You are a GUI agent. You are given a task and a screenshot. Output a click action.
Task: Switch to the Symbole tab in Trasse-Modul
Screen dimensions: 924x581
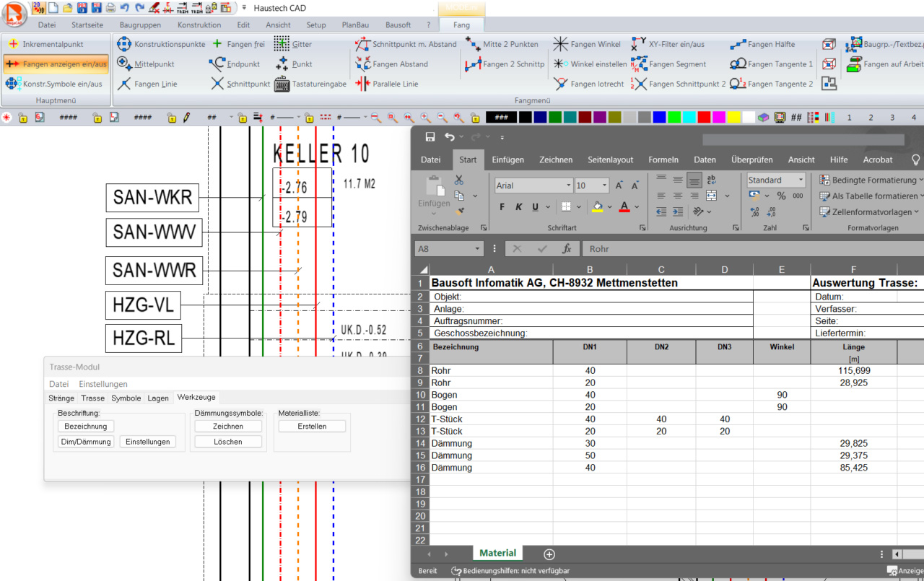[126, 398]
